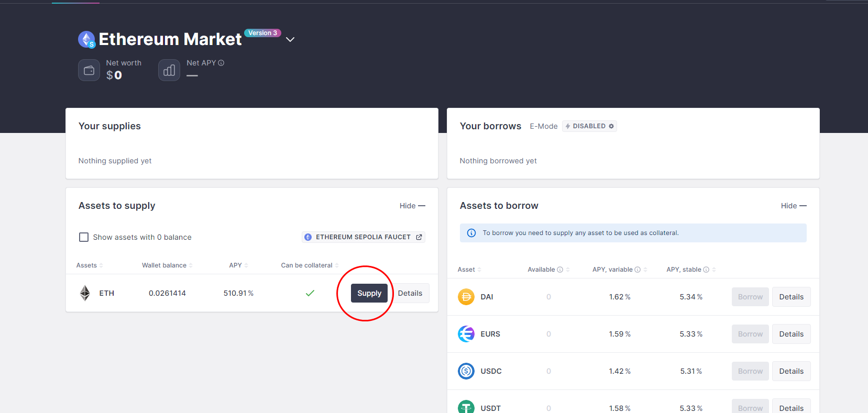The height and width of the screenshot is (413, 868).
Task: Open the Ethereum Market selector dropdown
Action: click(x=290, y=39)
